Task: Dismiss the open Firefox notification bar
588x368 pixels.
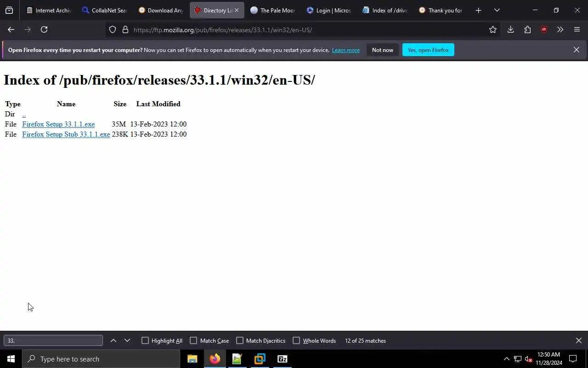Action: (x=576, y=50)
